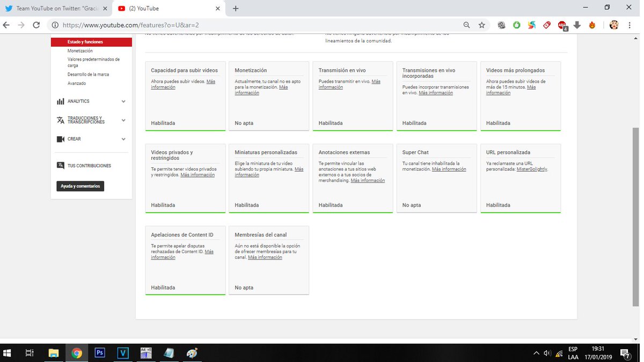
Task: Open a new browser tab
Action: 236,8
